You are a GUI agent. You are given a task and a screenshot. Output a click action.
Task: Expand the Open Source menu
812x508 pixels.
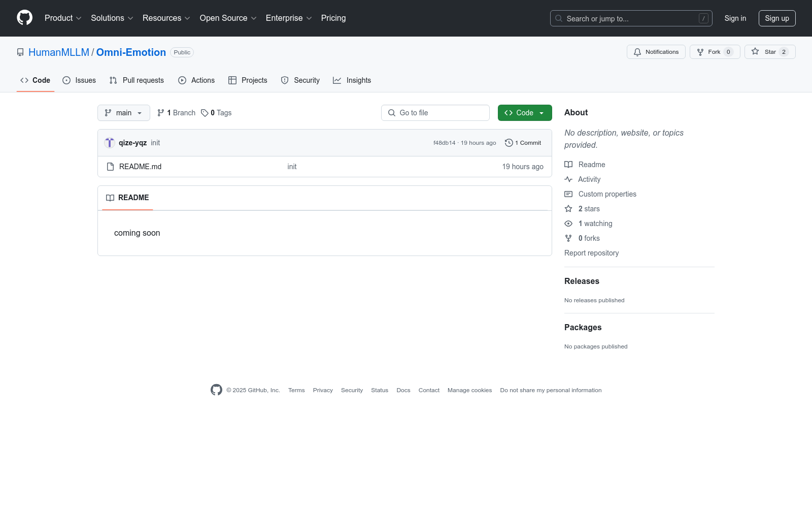(228, 18)
